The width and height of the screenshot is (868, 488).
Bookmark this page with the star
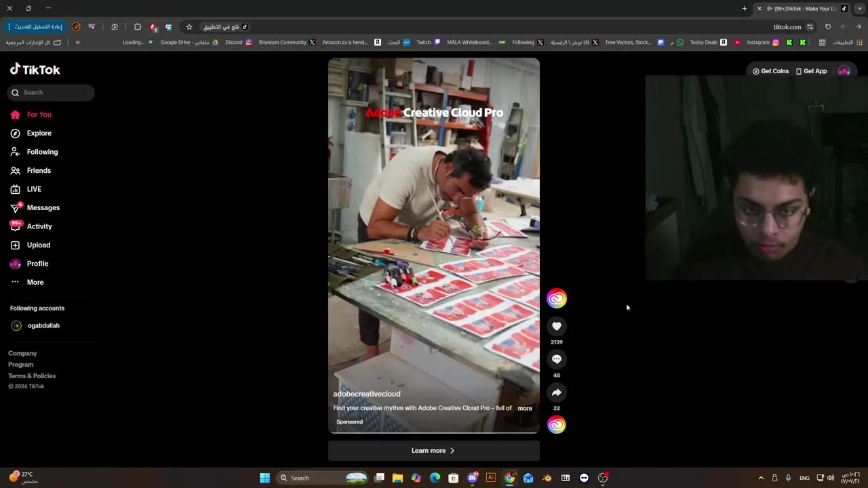pos(189,27)
